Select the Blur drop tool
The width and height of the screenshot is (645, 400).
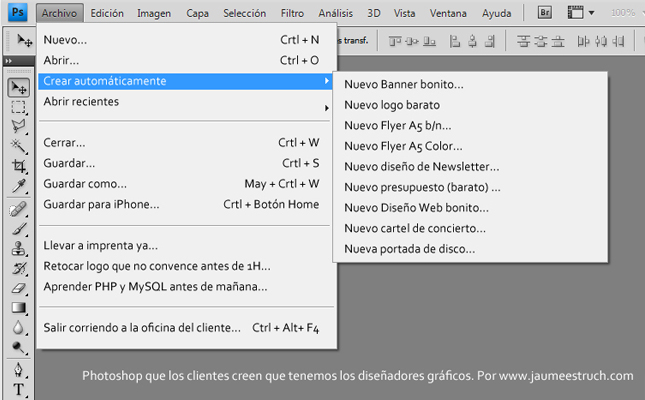(19, 328)
